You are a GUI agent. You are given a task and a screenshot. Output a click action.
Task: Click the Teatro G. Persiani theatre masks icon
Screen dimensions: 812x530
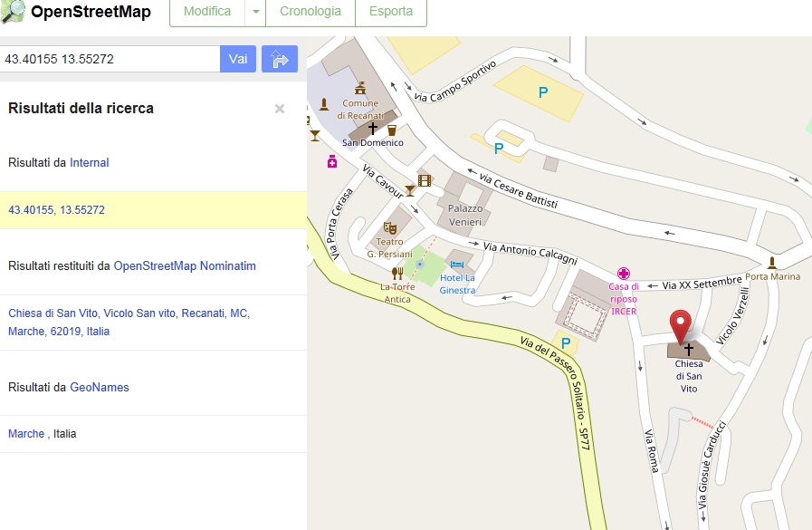tap(389, 228)
